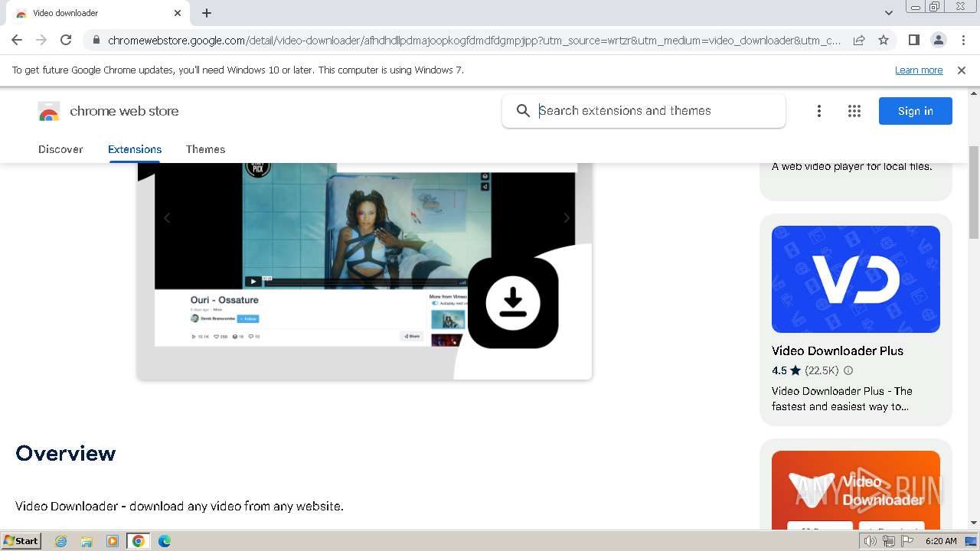Switch to the Extensions tab
The height and width of the screenshot is (551, 980).
135,149
